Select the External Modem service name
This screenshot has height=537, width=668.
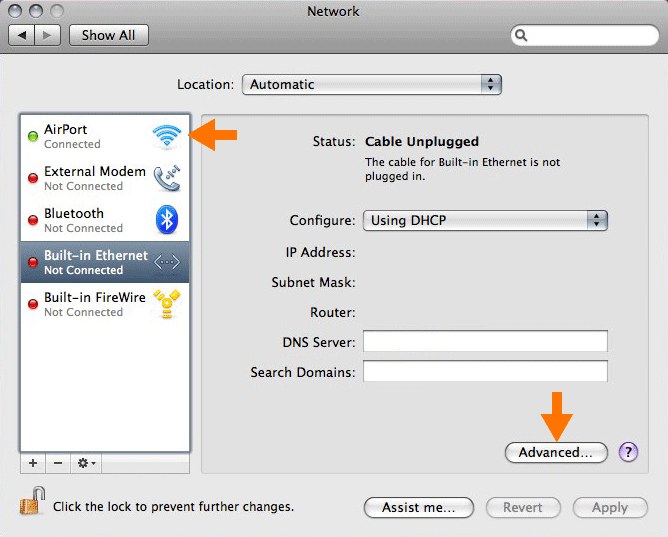pyautogui.click(x=95, y=172)
